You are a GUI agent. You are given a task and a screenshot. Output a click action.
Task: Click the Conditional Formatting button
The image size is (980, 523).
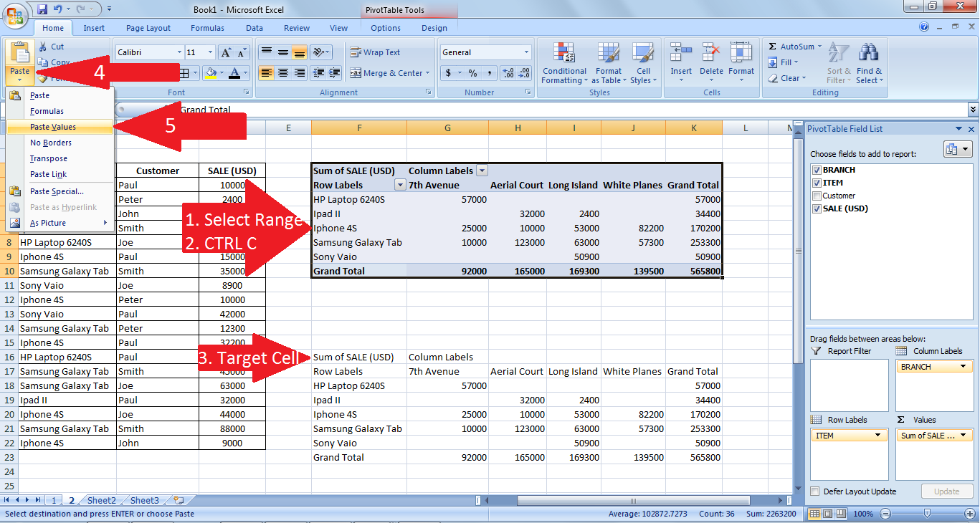click(x=564, y=63)
